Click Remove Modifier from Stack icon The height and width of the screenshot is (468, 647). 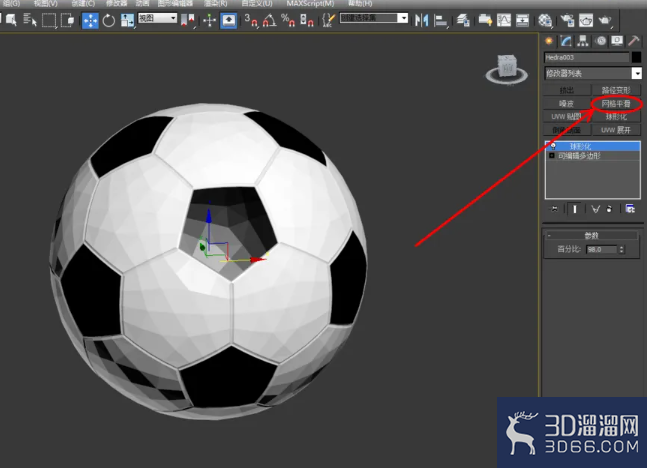coord(609,209)
